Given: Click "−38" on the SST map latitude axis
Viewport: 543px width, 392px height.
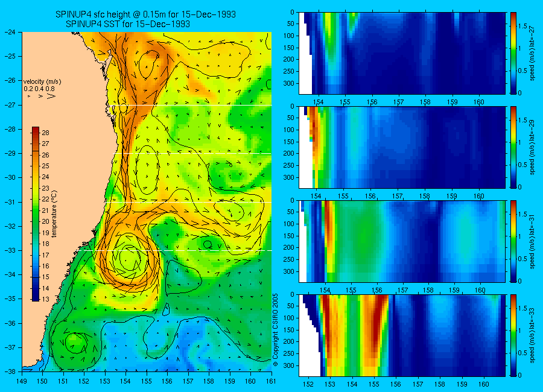Looking at the screenshot, I should 10,371.
